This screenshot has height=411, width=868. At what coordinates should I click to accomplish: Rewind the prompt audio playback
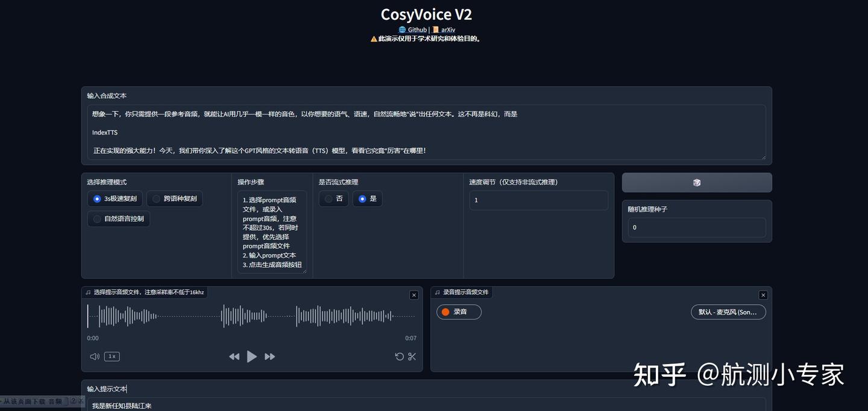(x=234, y=356)
